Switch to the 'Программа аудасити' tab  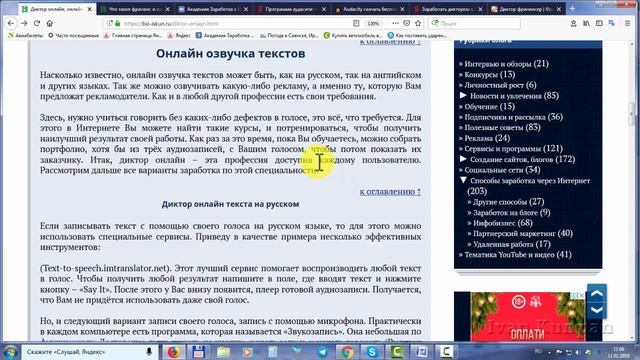click(x=292, y=9)
